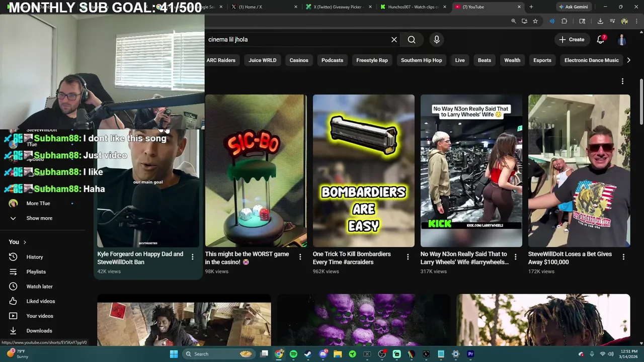Viewport: 644px width, 362px height.
Task: Expand the You section chevron
Action: pyautogui.click(x=25, y=242)
